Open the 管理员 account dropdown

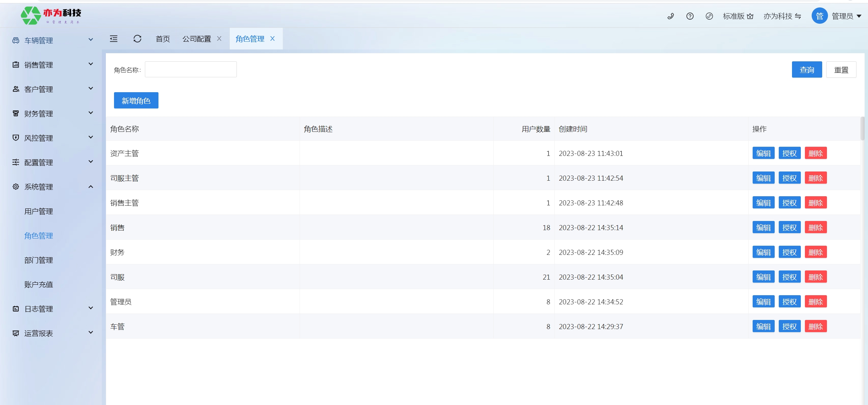click(x=846, y=16)
